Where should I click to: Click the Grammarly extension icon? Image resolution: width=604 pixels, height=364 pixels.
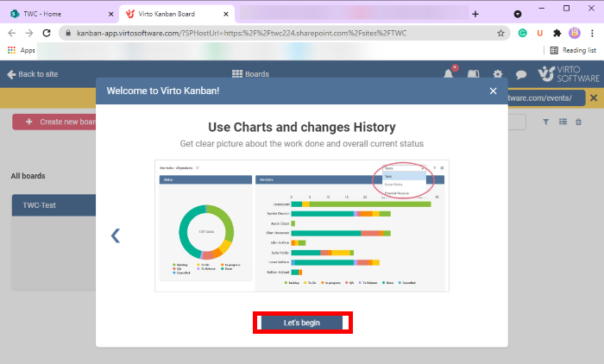(x=522, y=33)
